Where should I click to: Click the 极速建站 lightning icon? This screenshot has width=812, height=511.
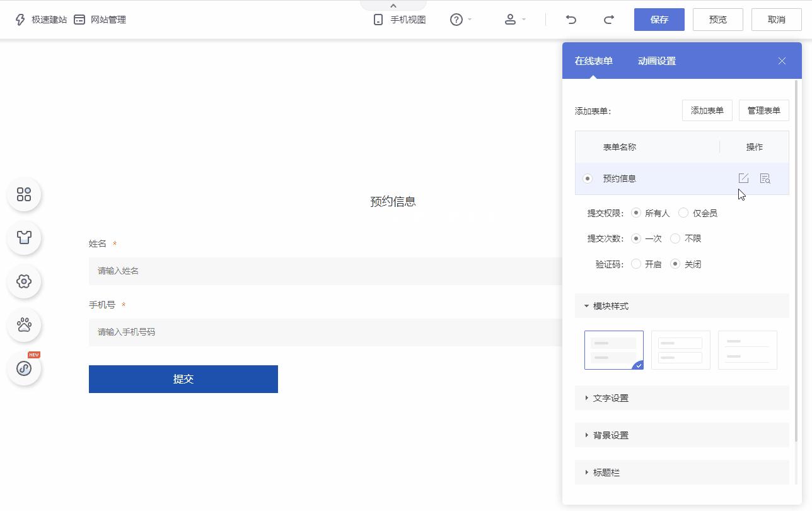20,20
